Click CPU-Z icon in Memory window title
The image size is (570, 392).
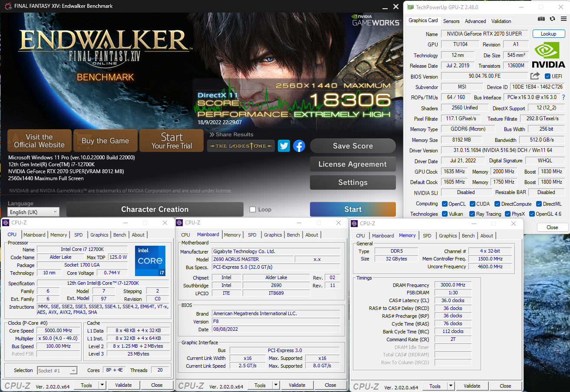click(354, 223)
